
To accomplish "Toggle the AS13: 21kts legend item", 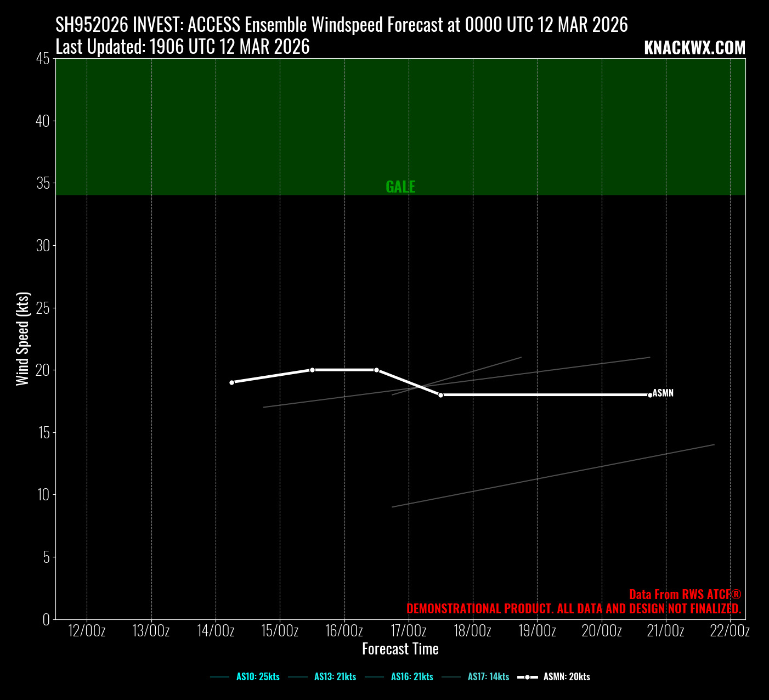I will click(335, 677).
